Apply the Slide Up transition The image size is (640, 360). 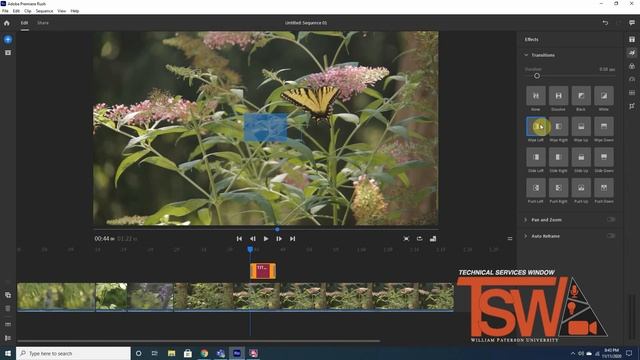pos(581,157)
